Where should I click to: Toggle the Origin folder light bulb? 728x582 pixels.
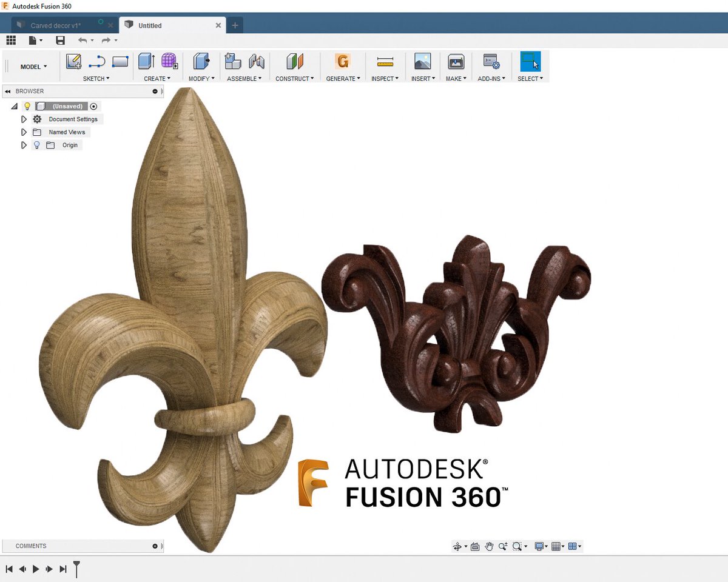(36, 145)
